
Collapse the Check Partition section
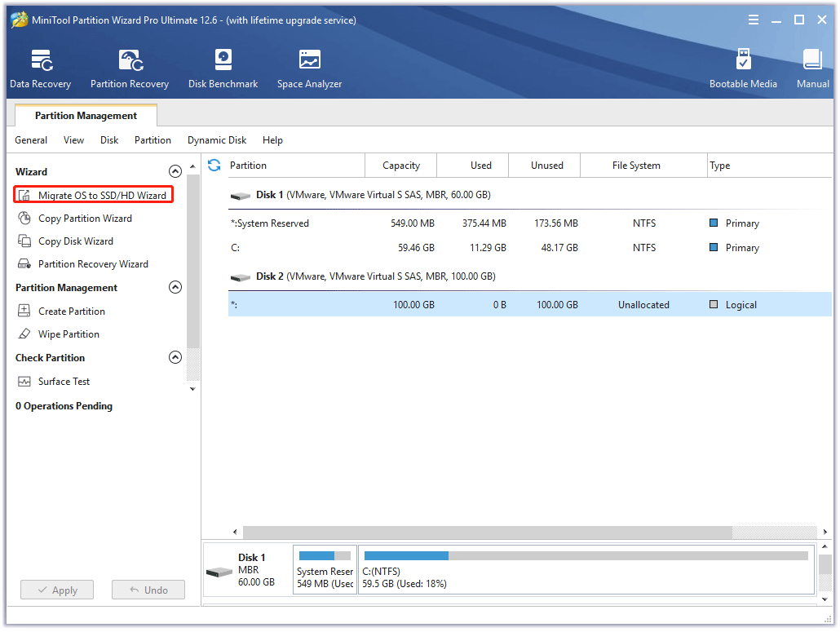(175, 357)
